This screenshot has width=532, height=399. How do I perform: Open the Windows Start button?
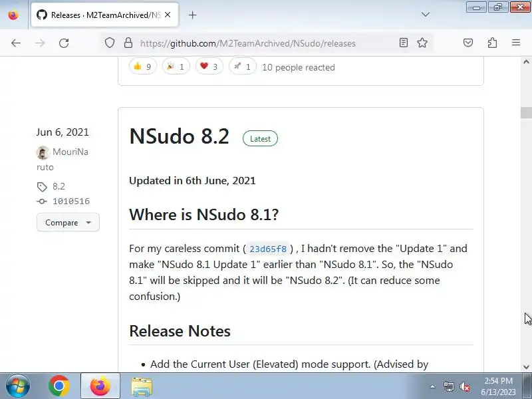point(18,386)
